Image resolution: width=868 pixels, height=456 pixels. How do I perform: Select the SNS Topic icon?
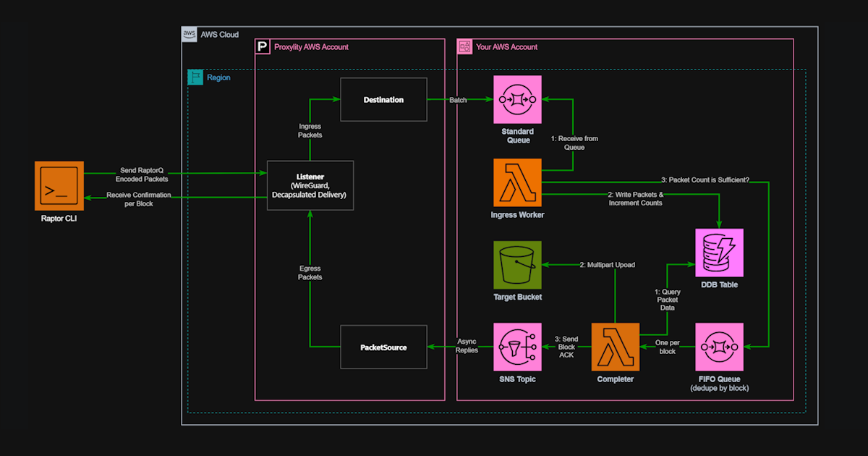(517, 347)
